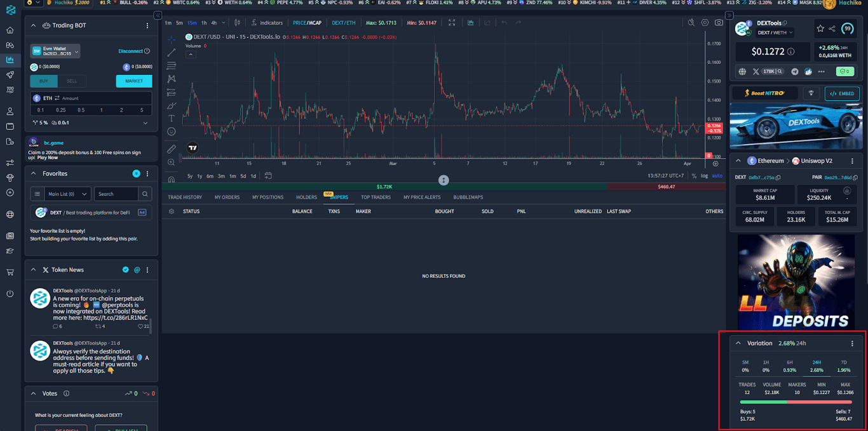The width and height of the screenshot is (868, 431).
Task: Click the Disconnect wallet link
Action: [134, 51]
